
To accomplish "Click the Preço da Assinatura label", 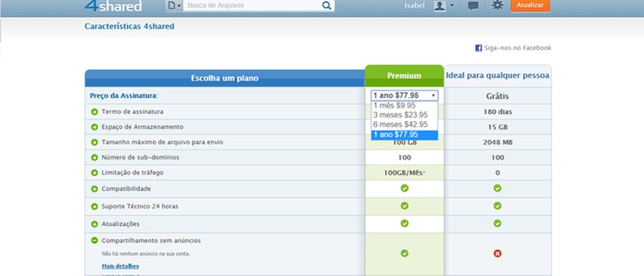I will (124, 95).
